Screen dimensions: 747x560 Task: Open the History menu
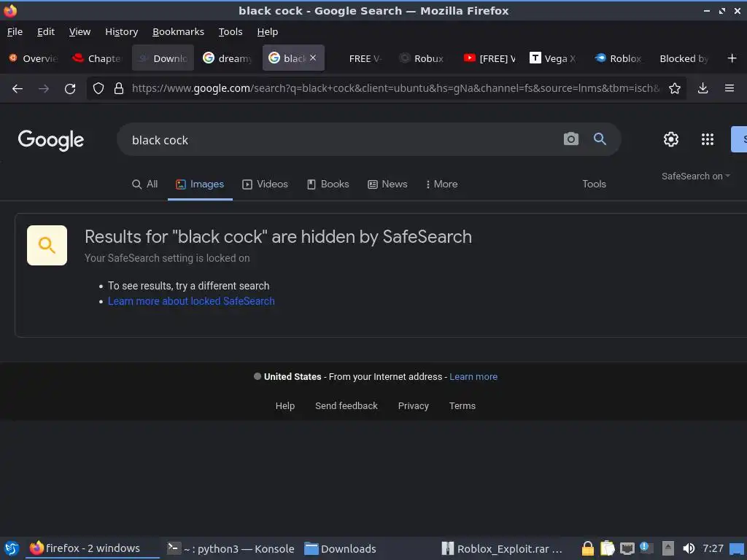[x=122, y=32]
